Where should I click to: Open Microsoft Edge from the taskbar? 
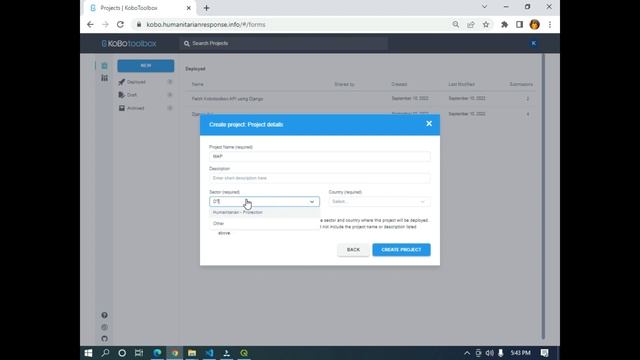coord(157,353)
